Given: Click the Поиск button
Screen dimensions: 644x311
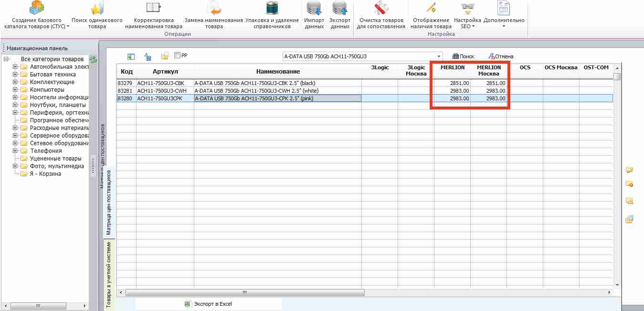Looking at the screenshot, I should [463, 56].
